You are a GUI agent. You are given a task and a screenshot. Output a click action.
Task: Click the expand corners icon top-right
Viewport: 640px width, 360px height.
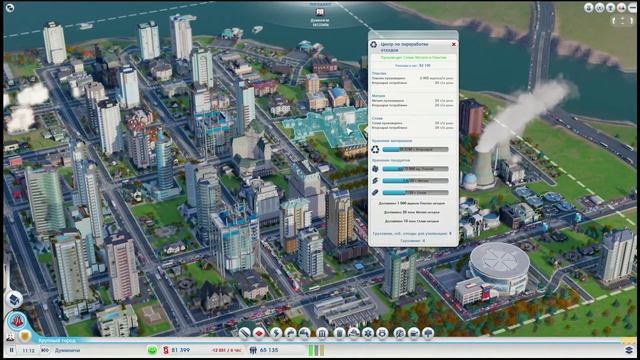(623, 20)
